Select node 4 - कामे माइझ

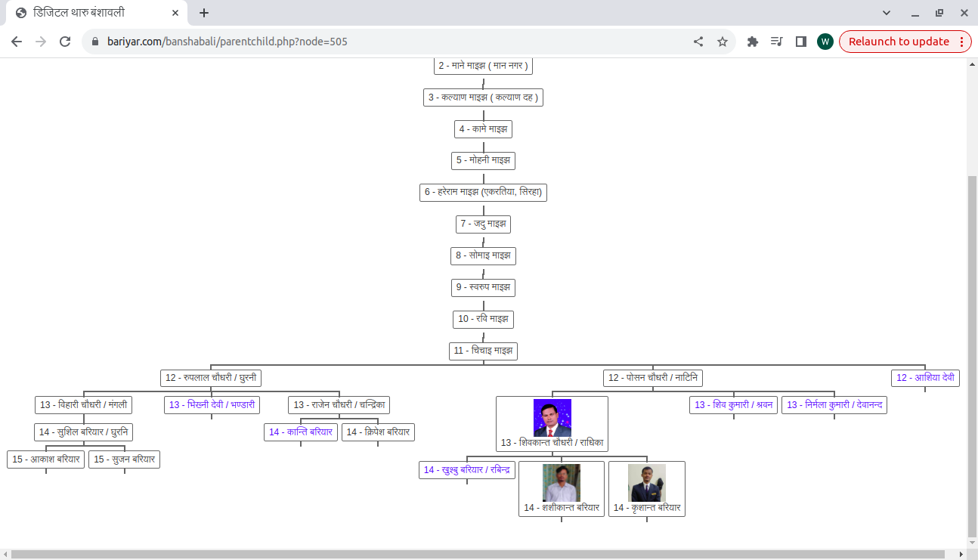484,129
